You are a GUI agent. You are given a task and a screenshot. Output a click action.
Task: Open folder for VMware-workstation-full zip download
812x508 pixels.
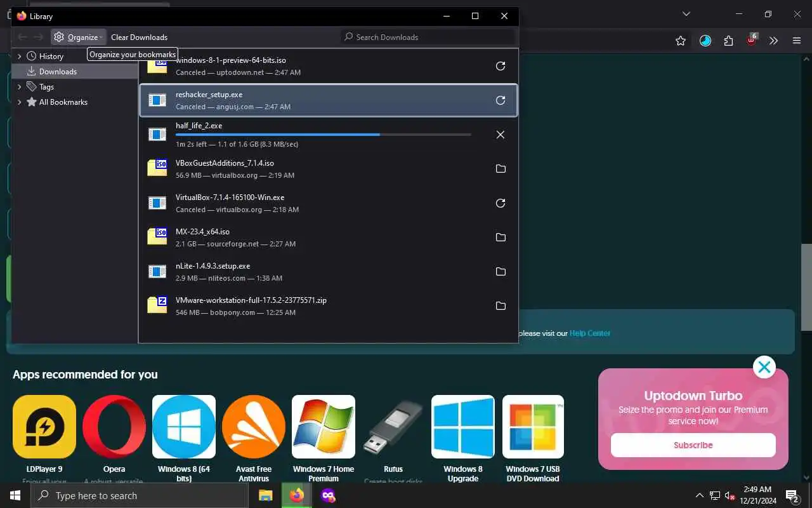(x=501, y=306)
